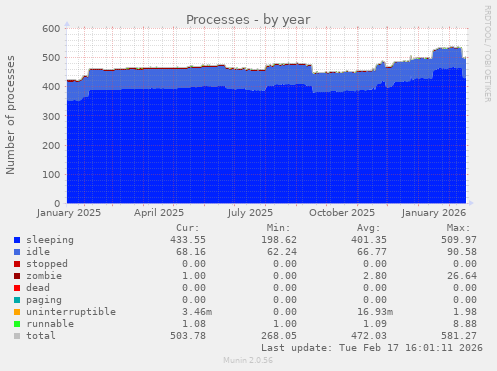Click the 'idle' legend label

pyautogui.click(x=38, y=252)
